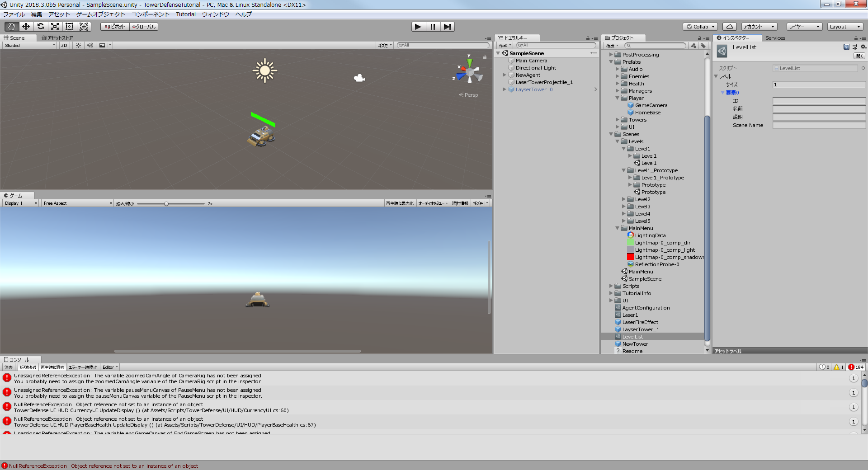Toggle scene lighting sun icon

(x=79, y=45)
